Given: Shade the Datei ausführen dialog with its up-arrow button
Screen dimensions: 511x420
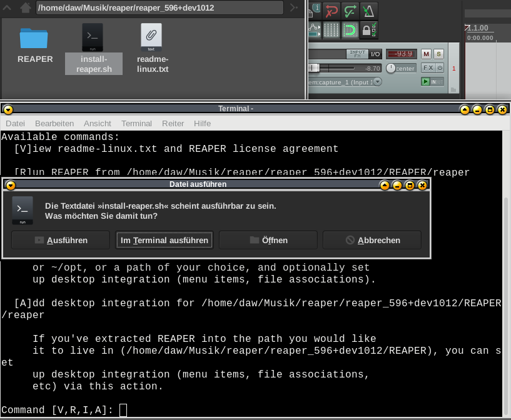Looking at the screenshot, I should tap(385, 186).
